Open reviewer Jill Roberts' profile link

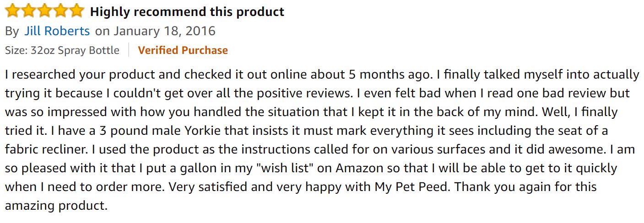pos(57,31)
